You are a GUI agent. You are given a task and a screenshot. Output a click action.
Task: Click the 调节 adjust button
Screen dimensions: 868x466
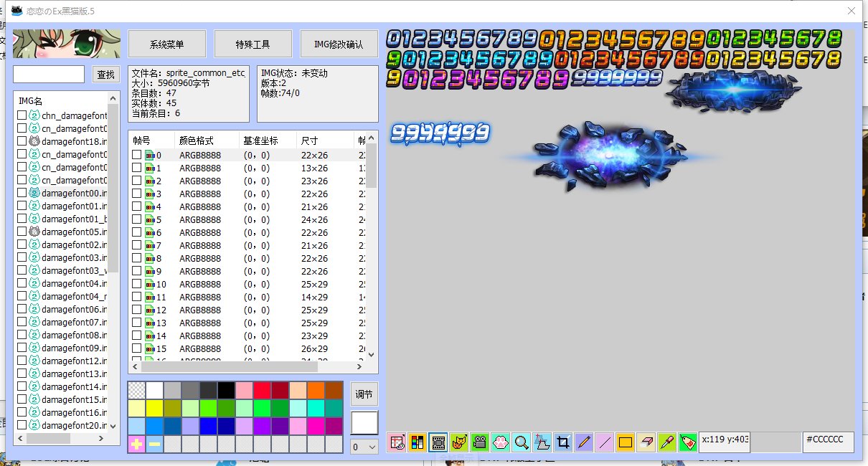tap(364, 395)
